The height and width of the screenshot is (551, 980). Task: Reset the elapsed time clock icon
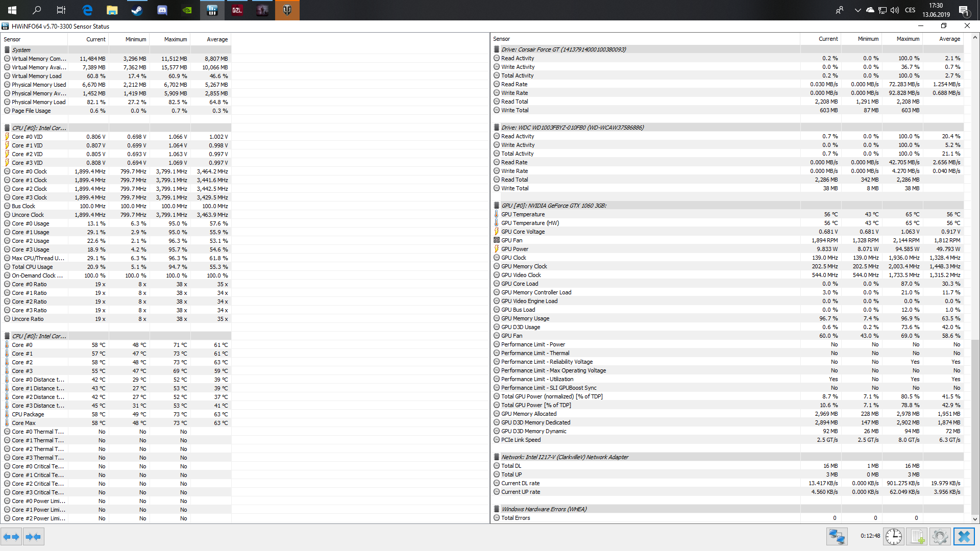(893, 537)
